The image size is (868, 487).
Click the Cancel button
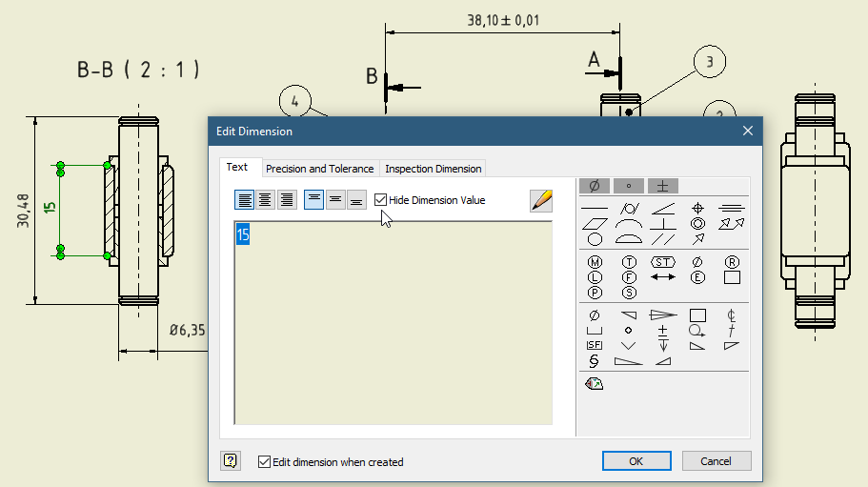[x=717, y=461]
